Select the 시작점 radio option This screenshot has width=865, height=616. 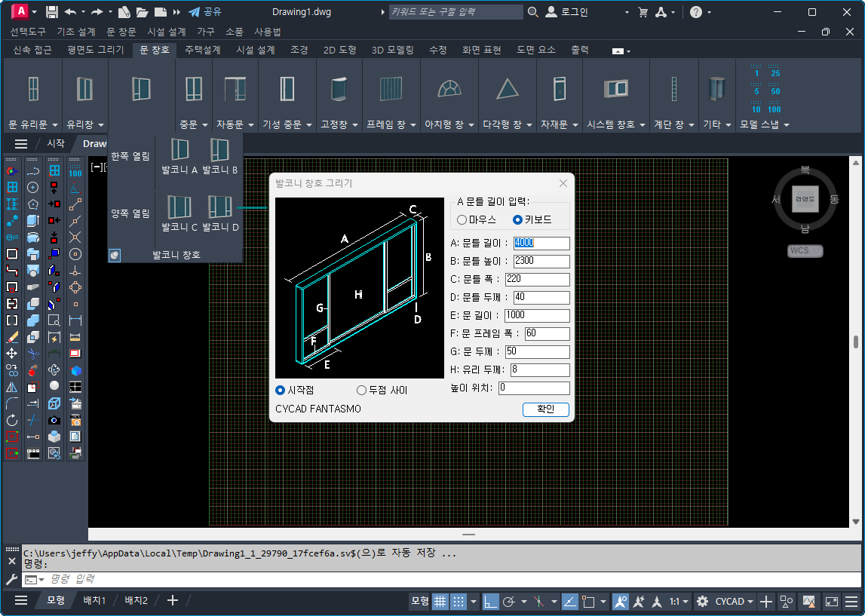tap(281, 390)
